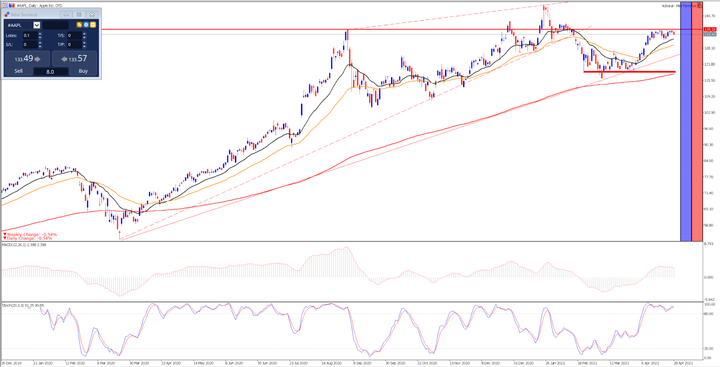The width and height of the screenshot is (720, 367).
Task: Close the Mini Terminal panel
Action: (92, 15)
